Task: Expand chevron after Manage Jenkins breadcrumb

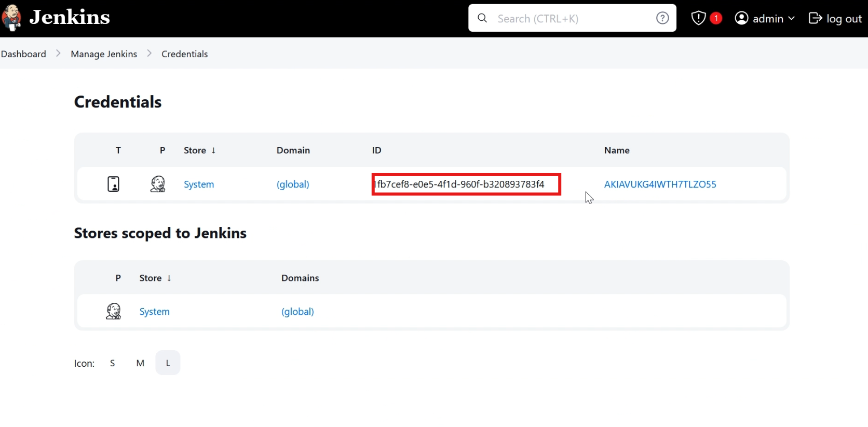Action: click(x=150, y=54)
